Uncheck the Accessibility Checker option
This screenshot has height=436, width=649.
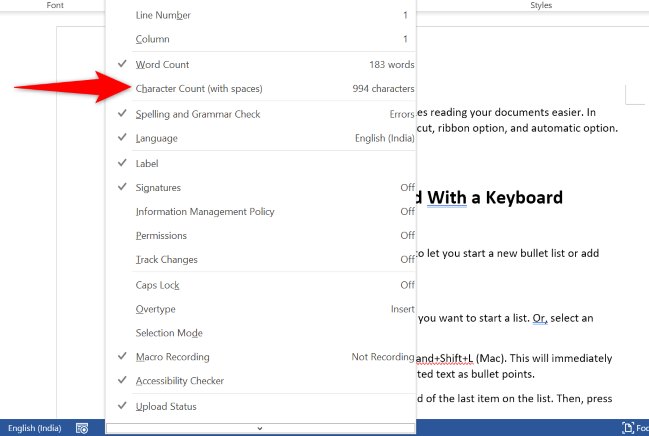pyautogui.click(x=180, y=381)
